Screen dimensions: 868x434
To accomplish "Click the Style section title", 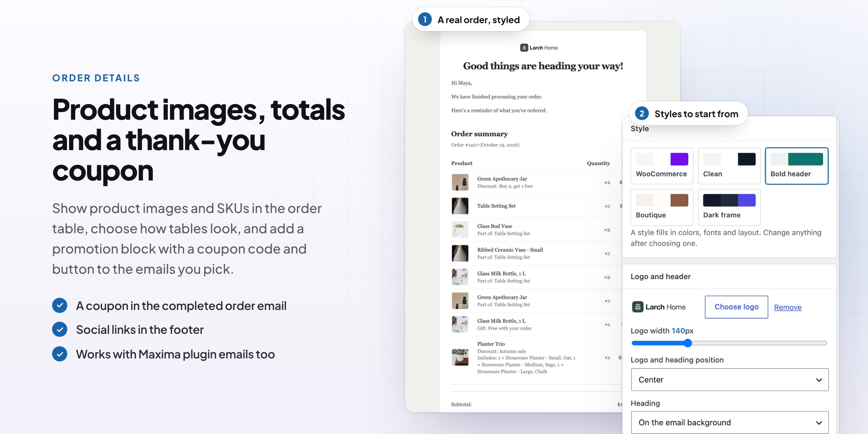I will click(639, 129).
